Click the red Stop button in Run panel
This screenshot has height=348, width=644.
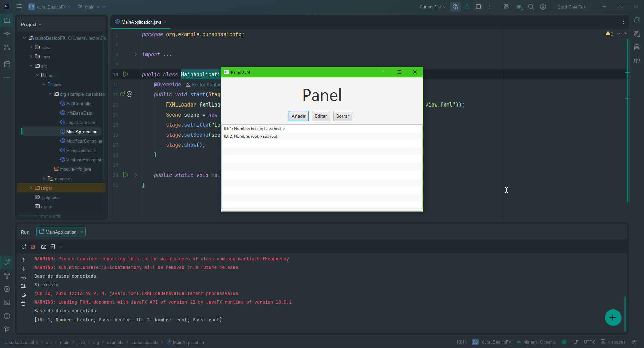pos(33,247)
